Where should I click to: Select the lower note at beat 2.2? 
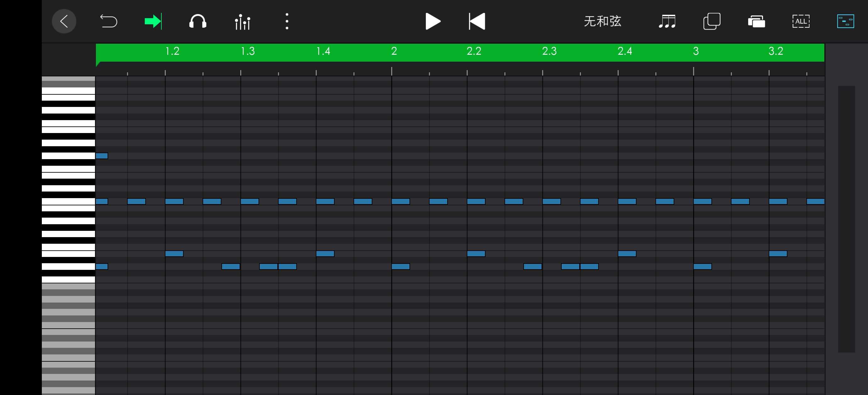coord(476,253)
